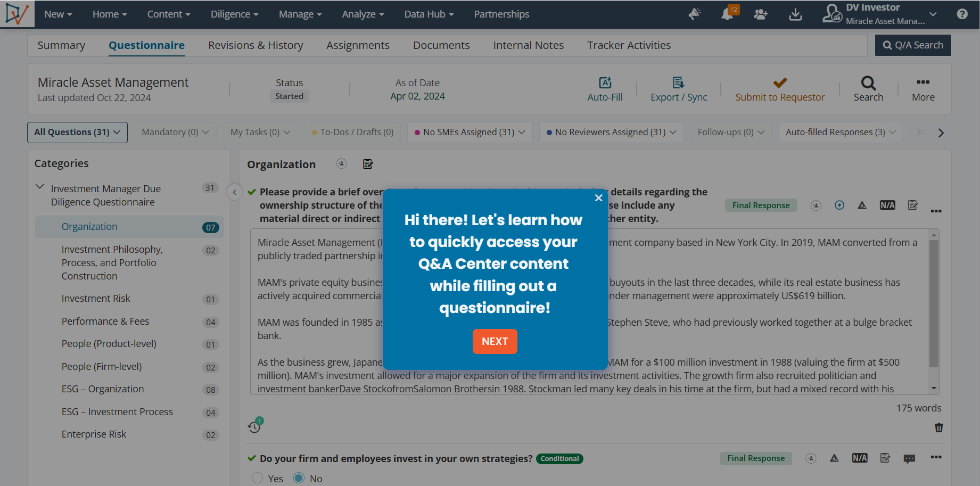Viewport: 980px width, 486px height.
Task: Click the warning triangle icon for the second question
Action: (x=834, y=458)
